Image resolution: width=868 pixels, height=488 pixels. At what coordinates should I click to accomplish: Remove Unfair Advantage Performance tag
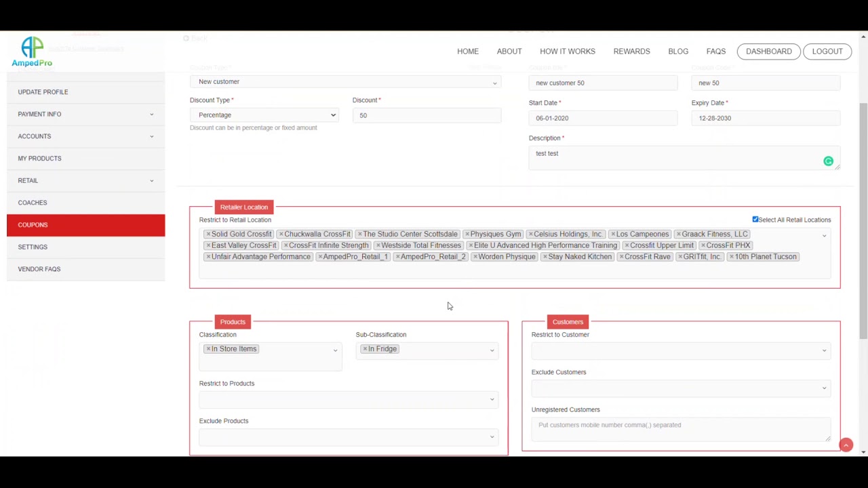pyautogui.click(x=208, y=257)
